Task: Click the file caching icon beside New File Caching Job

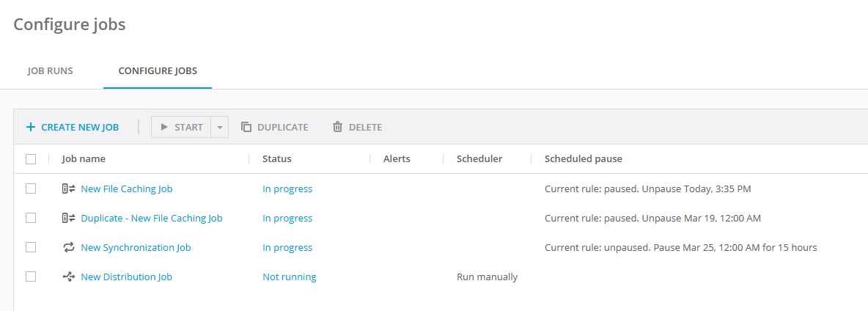Action: click(x=69, y=189)
